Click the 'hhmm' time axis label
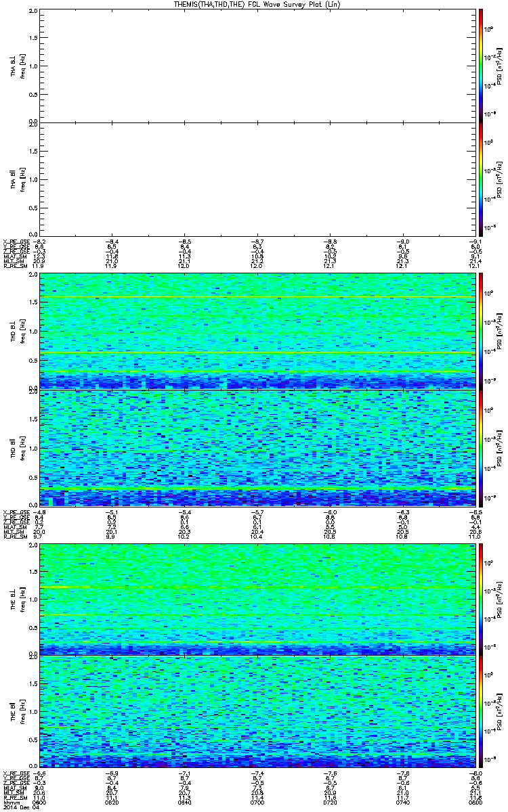This screenshot has height=812, width=508. point(11,803)
